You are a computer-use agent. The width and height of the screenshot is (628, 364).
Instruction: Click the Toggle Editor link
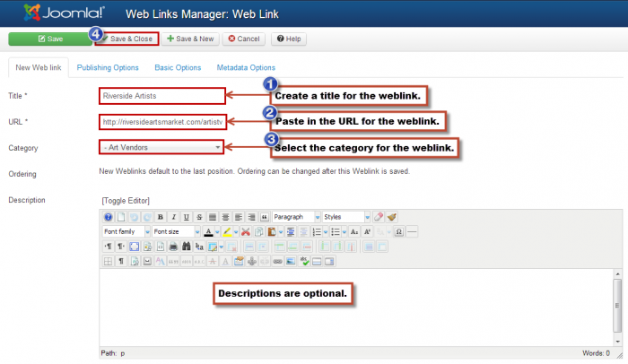tap(126, 201)
